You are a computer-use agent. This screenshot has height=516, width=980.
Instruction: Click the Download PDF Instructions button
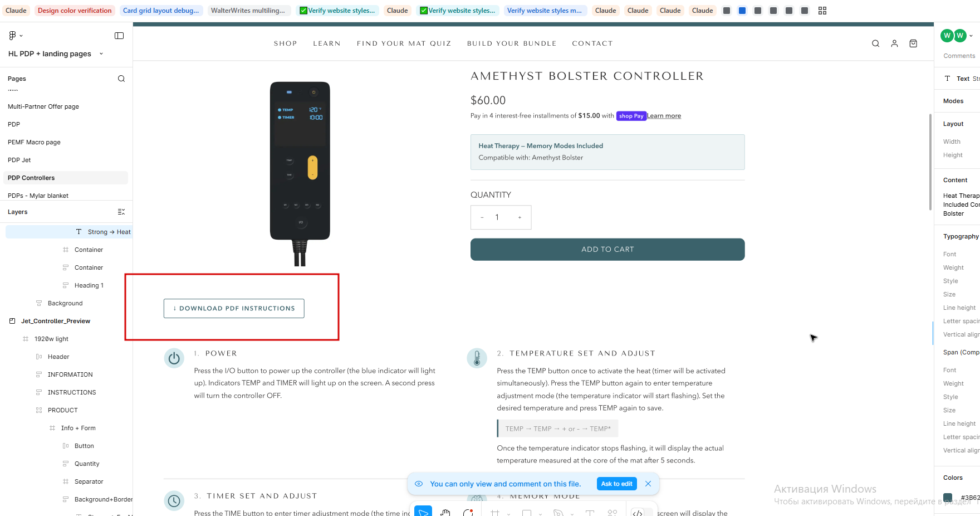(x=234, y=308)
